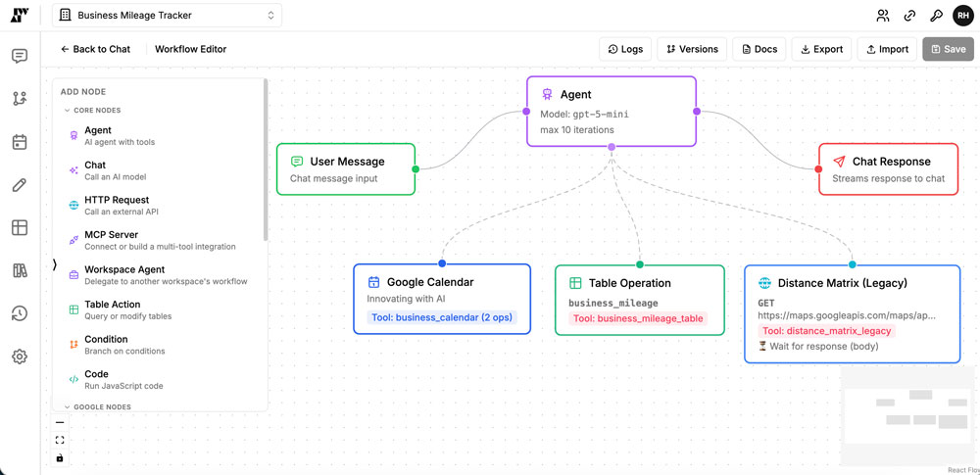The width and height of the screenshot is (980, 475).
Task: Open the team members icon in header
Action: 883,16
